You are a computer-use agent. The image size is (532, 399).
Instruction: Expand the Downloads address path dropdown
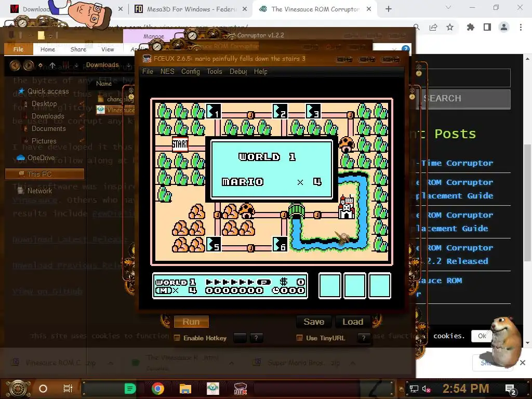pyautogui.click(x=129, y=65)
